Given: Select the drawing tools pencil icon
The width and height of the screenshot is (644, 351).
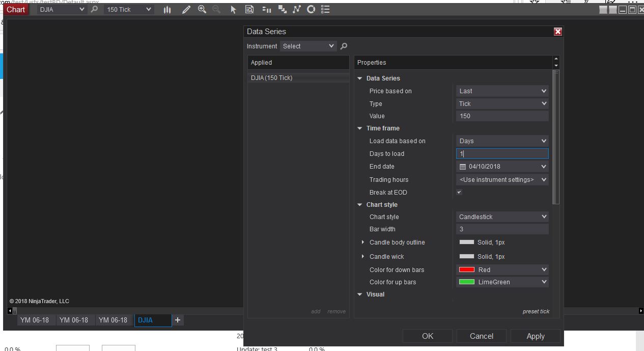Looking at the screenshot, I should click(x=186, y=10).
